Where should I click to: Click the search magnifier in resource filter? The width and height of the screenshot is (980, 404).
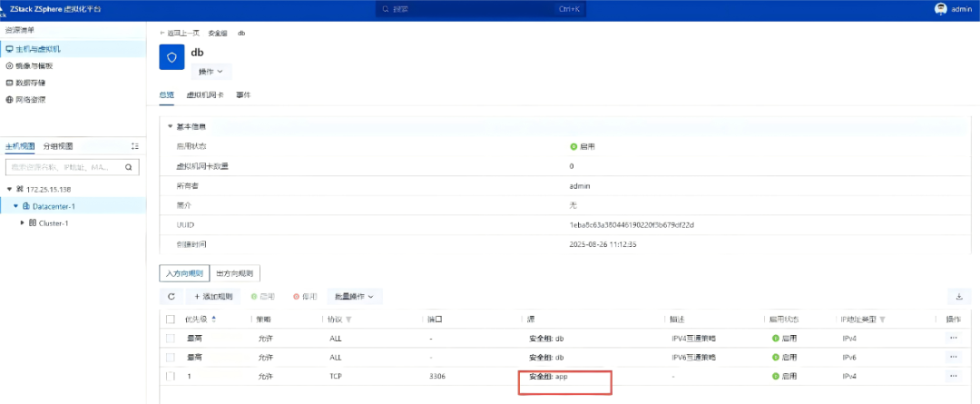(128, 168)
